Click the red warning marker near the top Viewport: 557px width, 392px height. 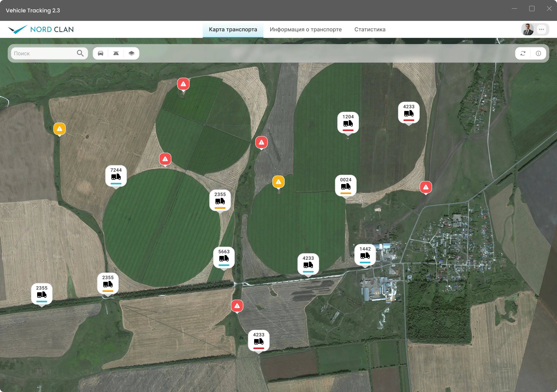[x=183, y=84]
